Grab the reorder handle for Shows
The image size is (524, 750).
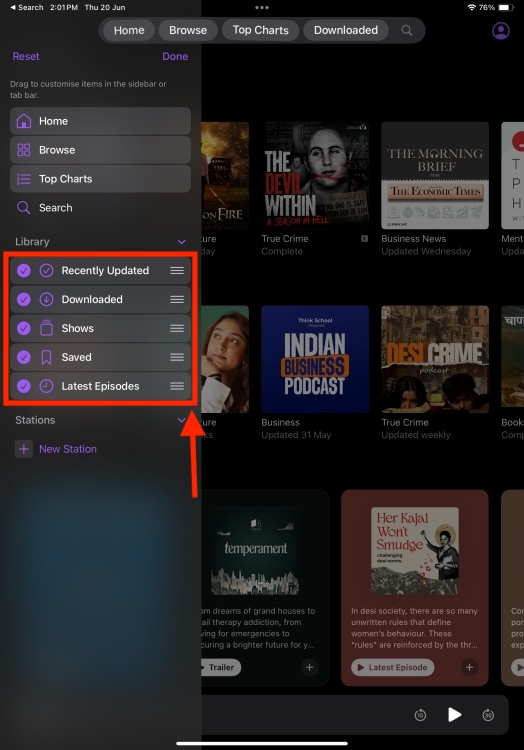click(177, 328)
